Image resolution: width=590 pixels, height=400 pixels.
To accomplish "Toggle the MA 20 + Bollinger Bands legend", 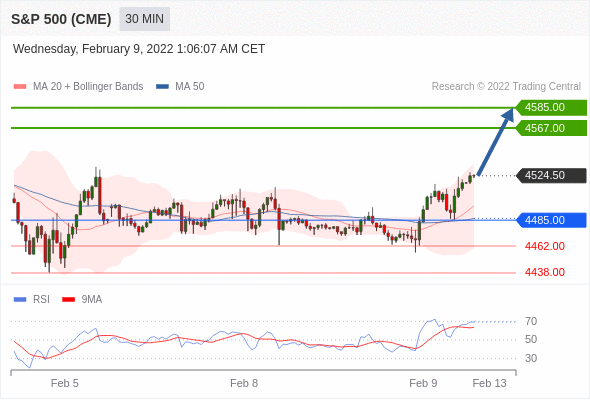I will click(x=78, y=87).
